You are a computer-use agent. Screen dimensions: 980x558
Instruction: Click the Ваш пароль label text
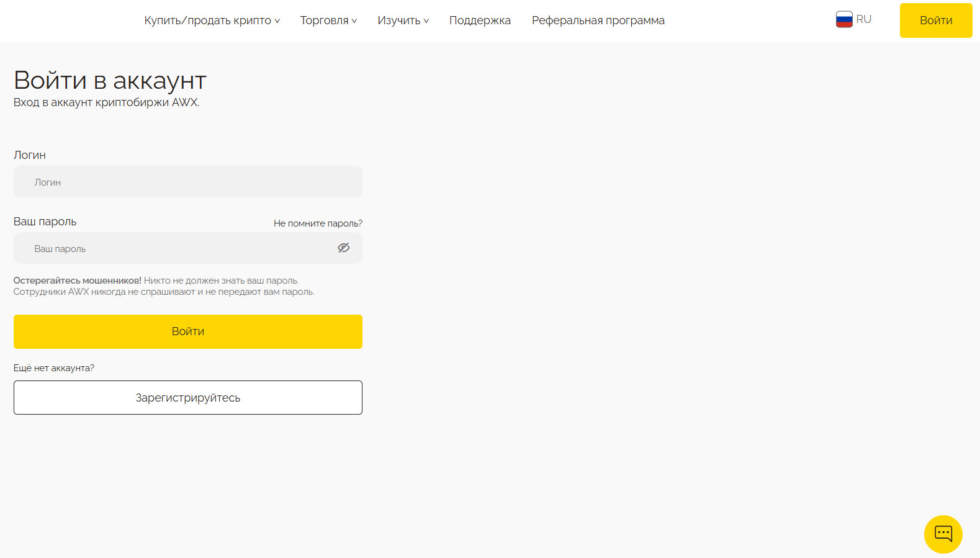point(45,222)
